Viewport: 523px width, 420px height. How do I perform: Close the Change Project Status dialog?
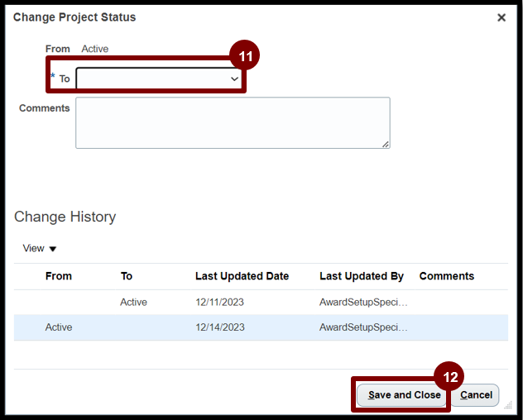pos(501,17)
